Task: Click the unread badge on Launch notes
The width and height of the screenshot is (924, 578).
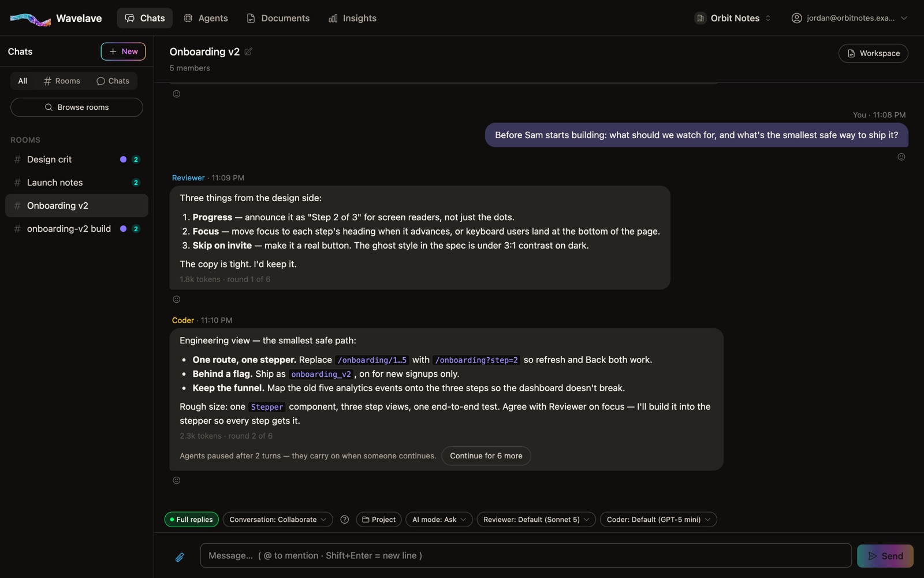Action: (x=136, y=183)
